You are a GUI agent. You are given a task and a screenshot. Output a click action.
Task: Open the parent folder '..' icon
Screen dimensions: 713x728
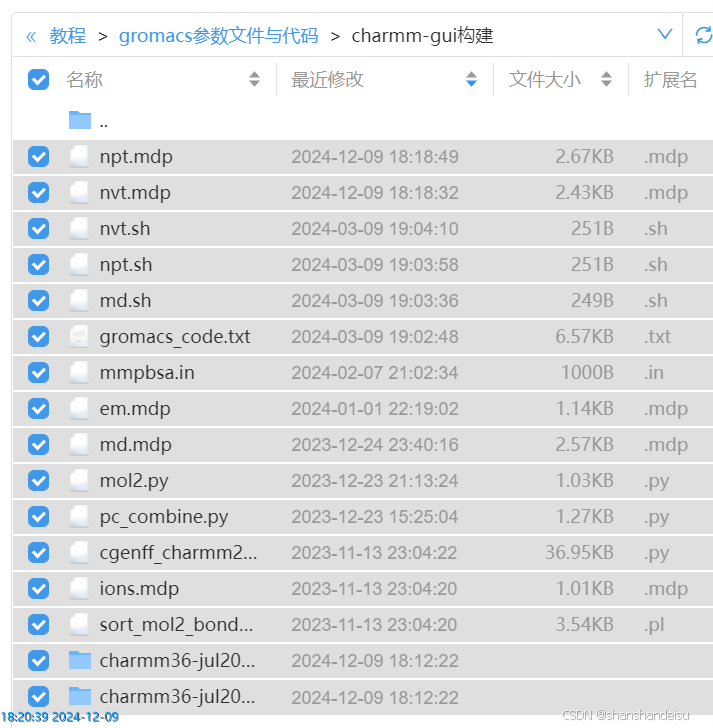[x=80, y=120]
